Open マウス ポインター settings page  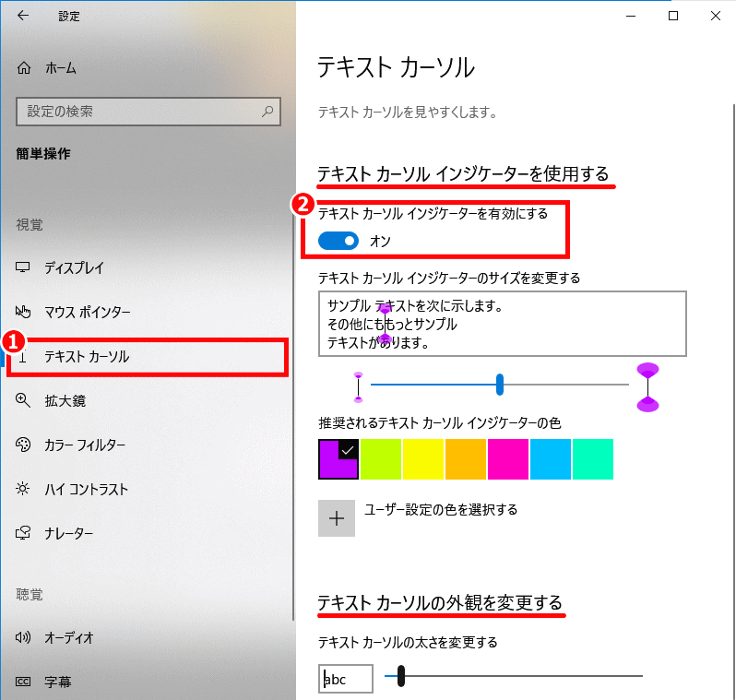pyautogui.click(x=88, y=312)
